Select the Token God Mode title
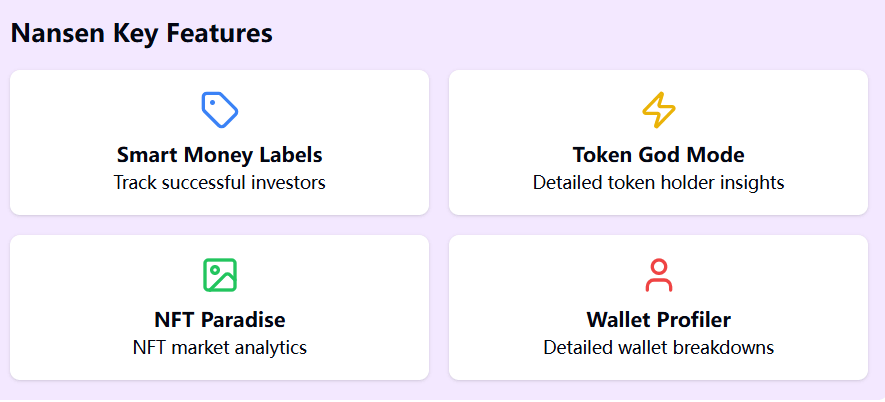 coord(658,155)
